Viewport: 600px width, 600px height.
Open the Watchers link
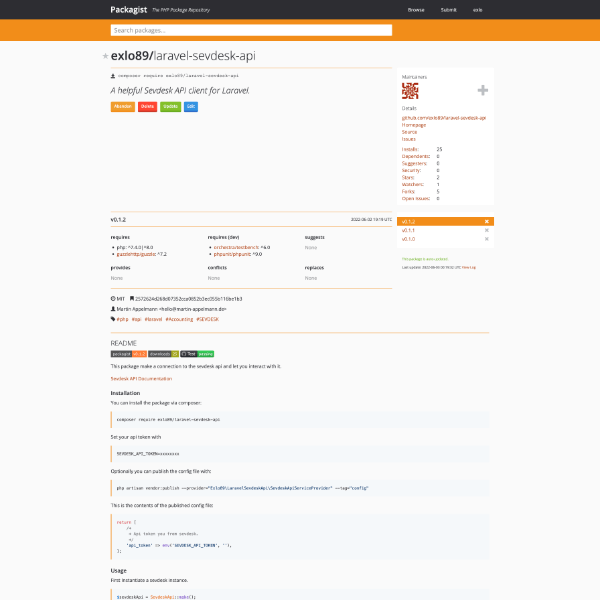[x=413, y=184]
